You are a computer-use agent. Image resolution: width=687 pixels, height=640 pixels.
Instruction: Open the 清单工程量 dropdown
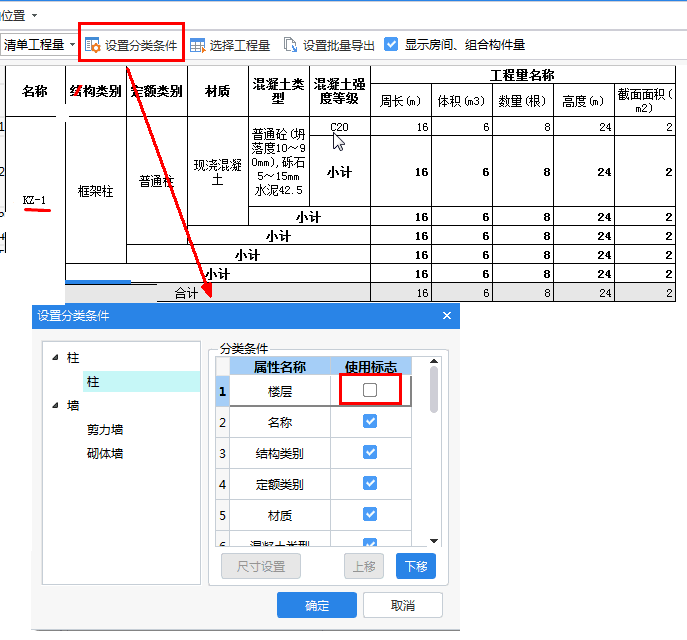click(73, 45)
